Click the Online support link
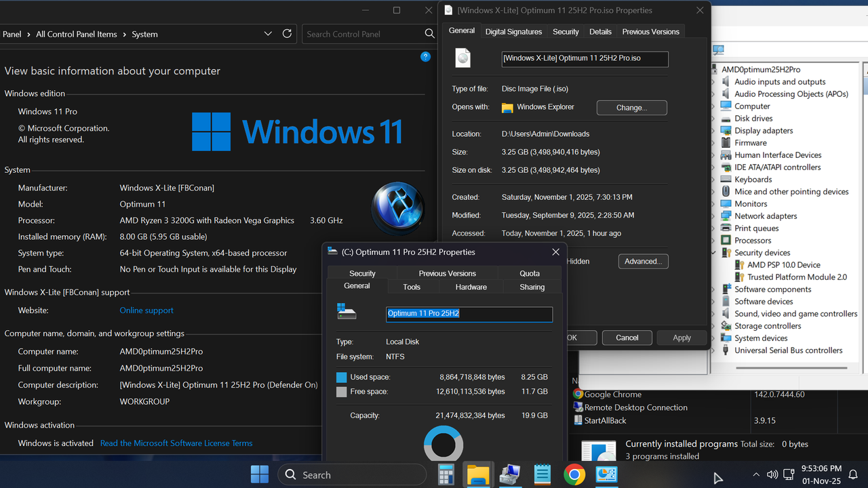 [146, 310]
